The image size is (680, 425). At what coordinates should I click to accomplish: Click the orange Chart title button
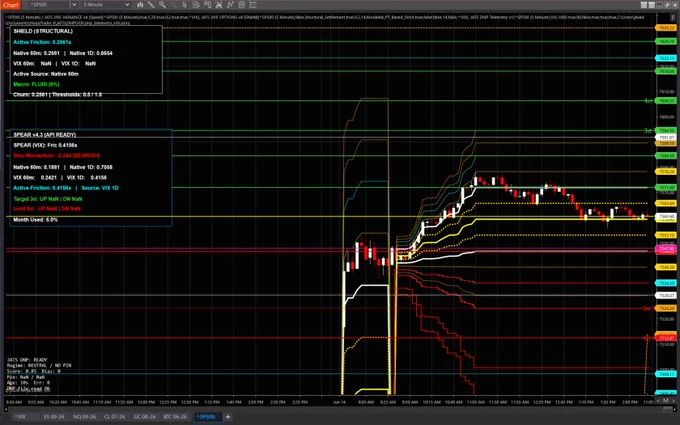pyautogui.click(x=10, y=5)
